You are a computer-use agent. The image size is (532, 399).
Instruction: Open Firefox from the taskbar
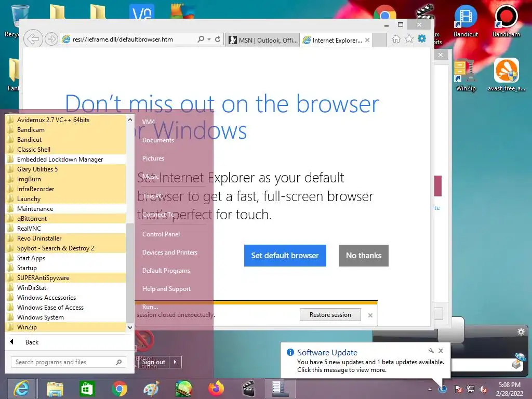point(216,389)
